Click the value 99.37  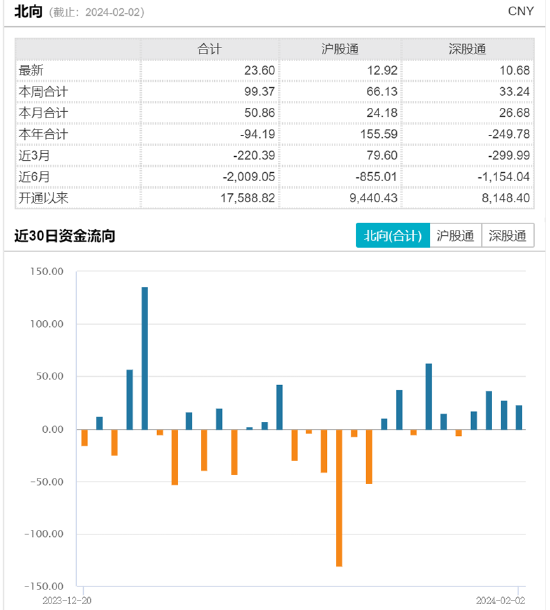coord(259,92)
